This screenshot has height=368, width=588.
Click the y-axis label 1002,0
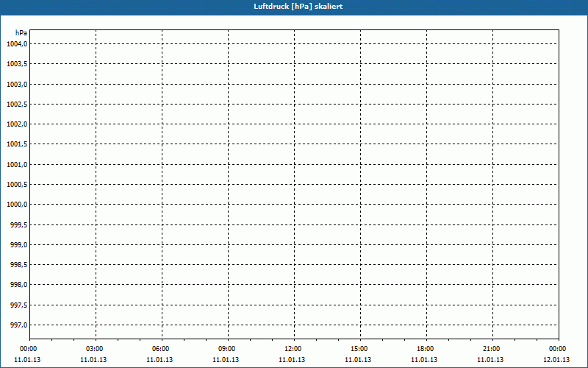pos(17,124)
